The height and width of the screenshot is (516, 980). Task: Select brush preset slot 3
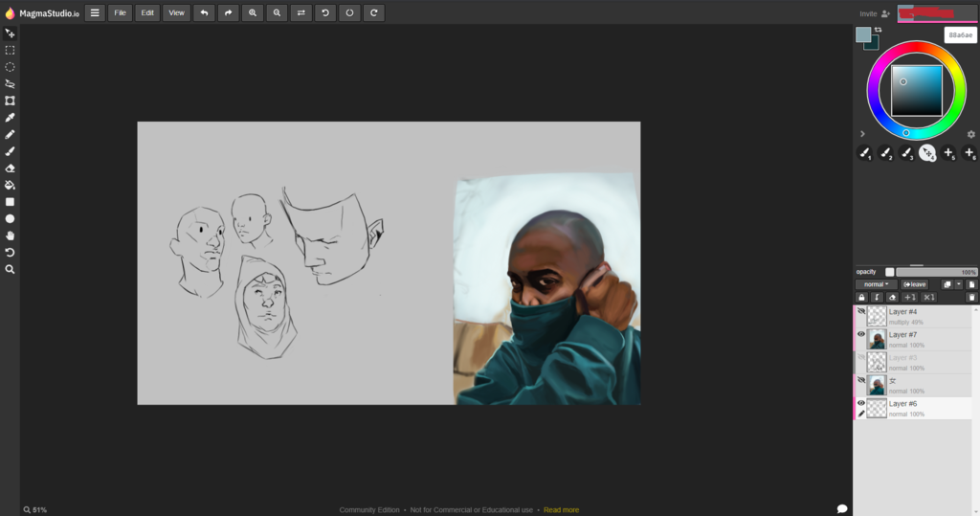[x=906, y=152]
